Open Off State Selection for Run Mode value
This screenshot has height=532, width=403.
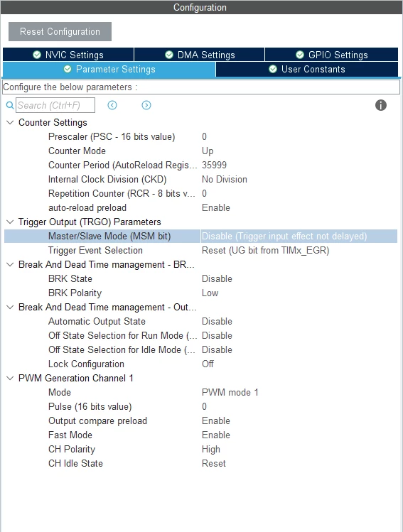[217, 335]
